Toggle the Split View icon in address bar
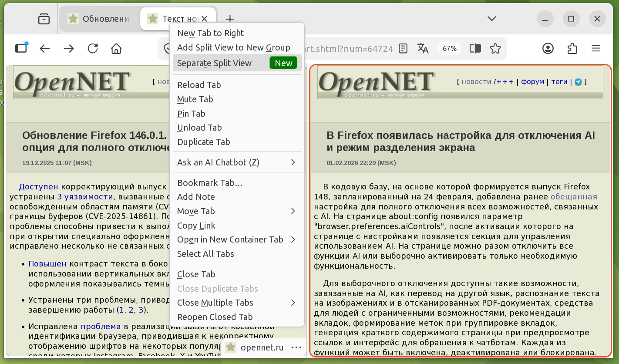 pyautogui.click(x=475, y=48)
